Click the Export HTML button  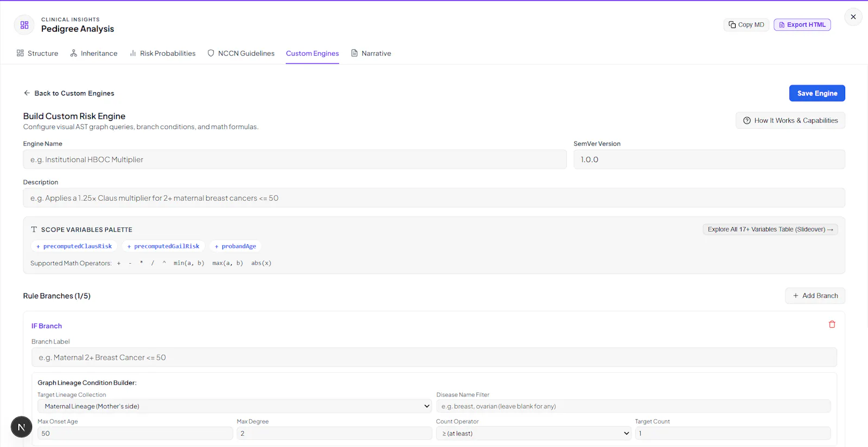coord(802,25)
